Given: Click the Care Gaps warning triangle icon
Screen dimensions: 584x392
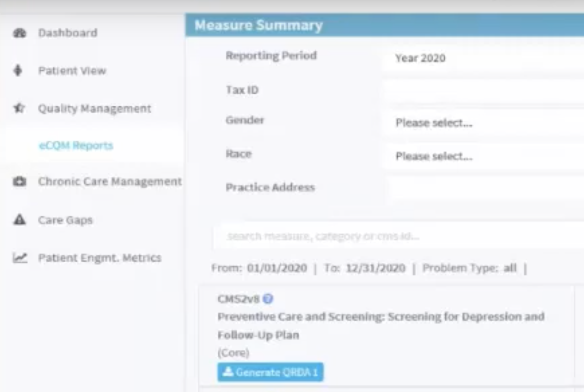Looking at the screenshot, I should tap(19, 220).
